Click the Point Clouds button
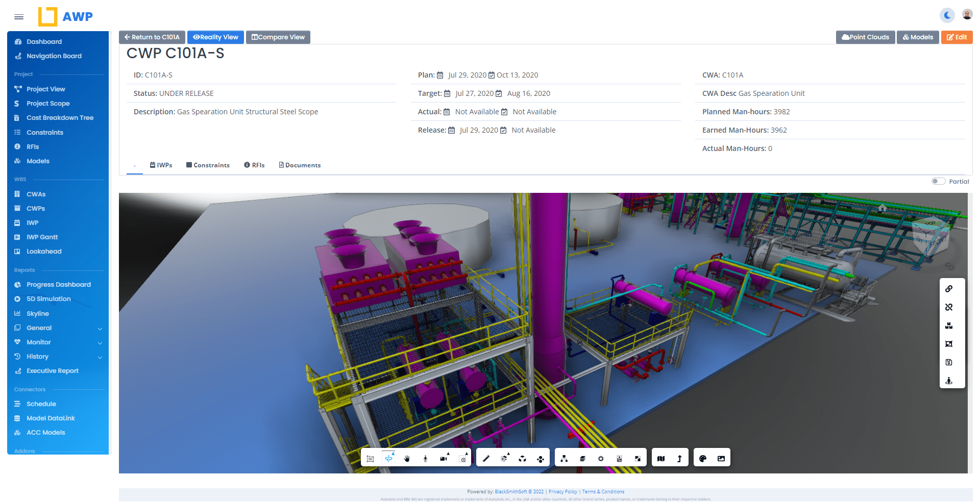 (865, 37)
